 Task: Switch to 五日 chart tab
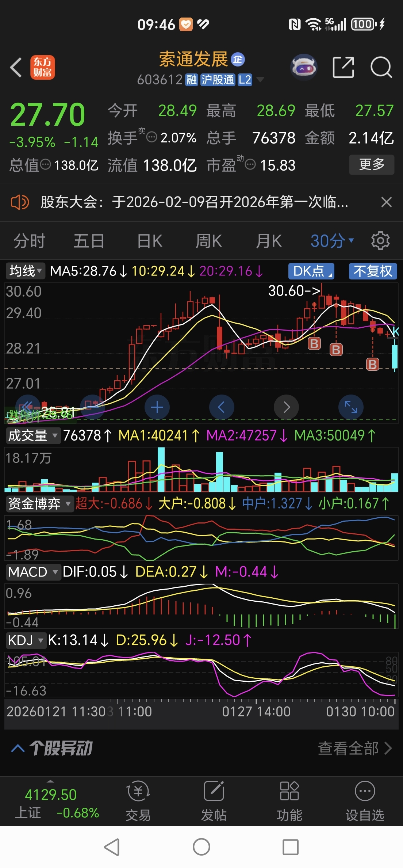(x=89, y=241)
